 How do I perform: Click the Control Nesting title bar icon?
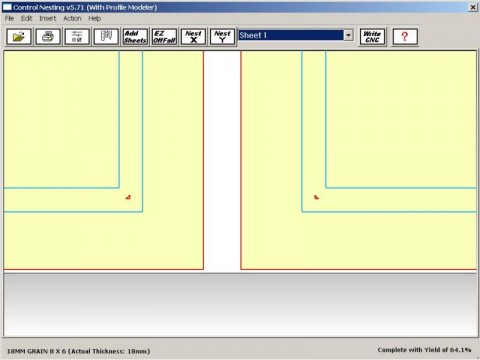7,7
